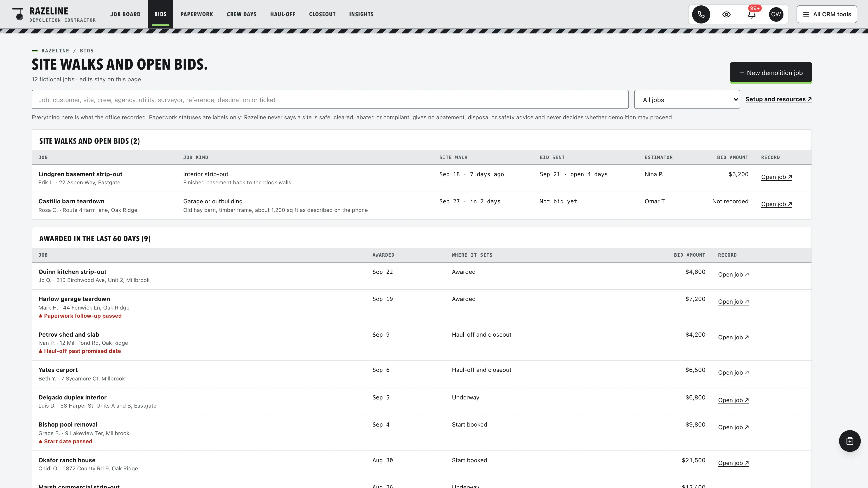Click 'Okafor ranch house' job name
868x488 pixels.
(67, 460)
